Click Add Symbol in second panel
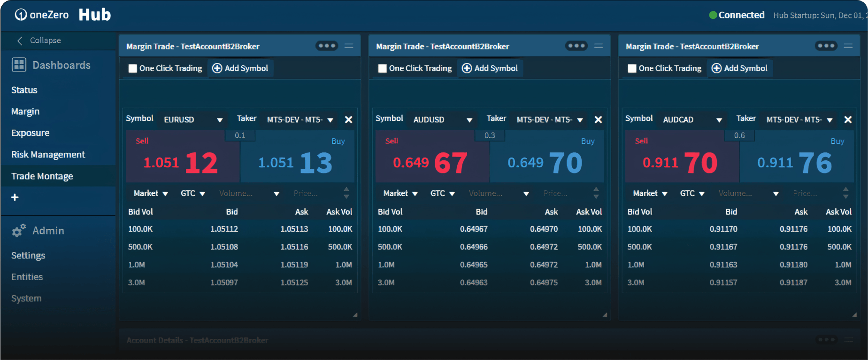 point(490,69)
